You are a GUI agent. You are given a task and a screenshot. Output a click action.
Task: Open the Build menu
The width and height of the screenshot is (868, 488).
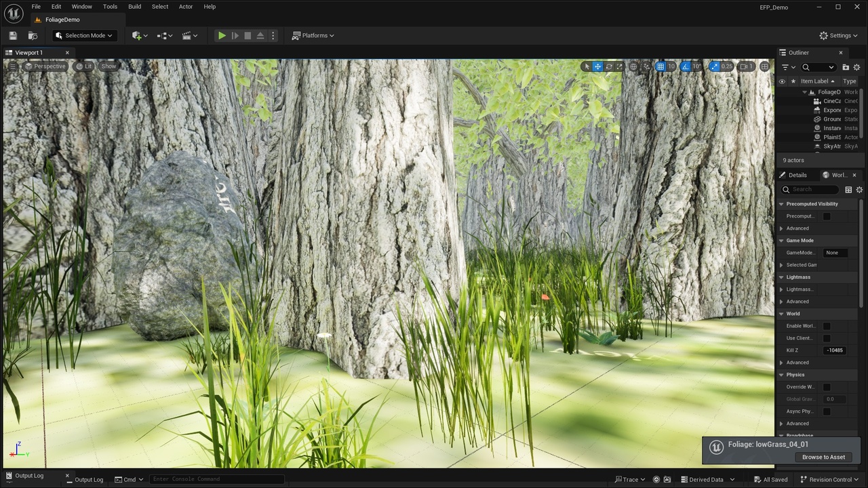(135, 7)
